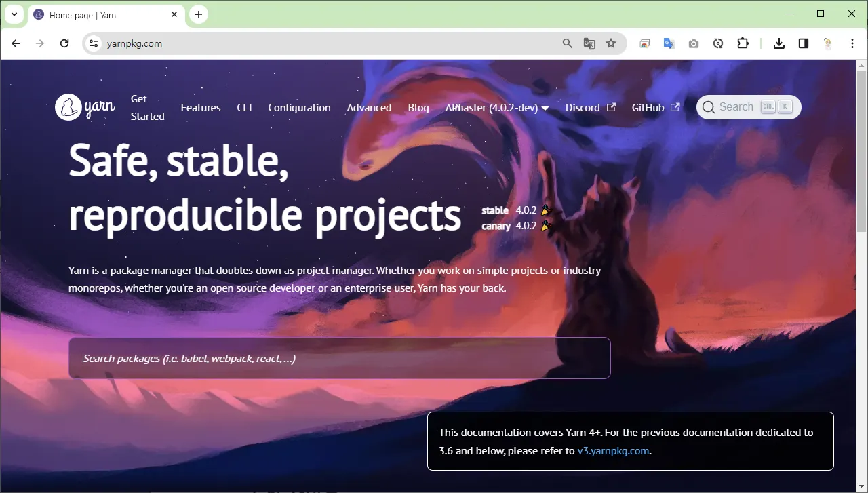This screenshot has width=868, height=493.
Task: Click the magnifier zoom icon in address bar
Action: pos(568,43)
